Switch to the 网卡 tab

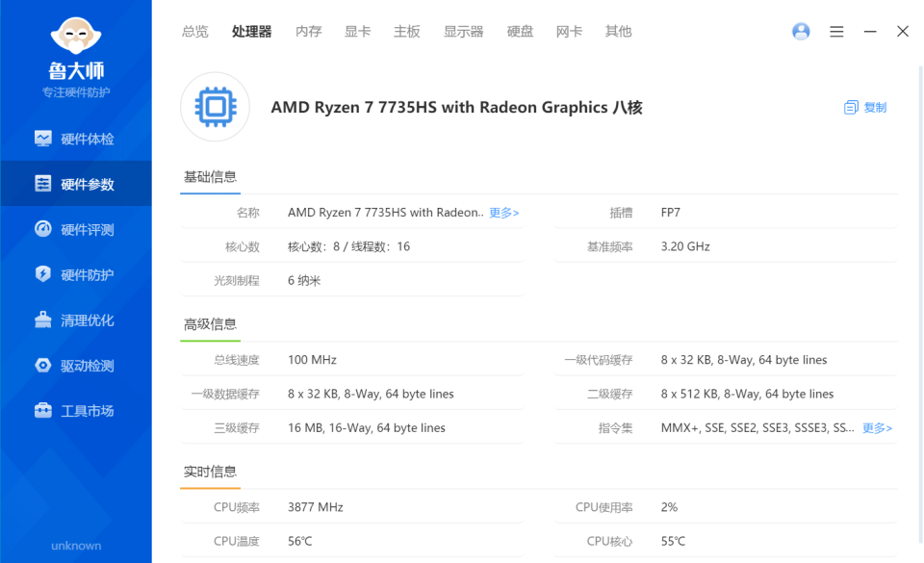(x=569, y=31)
